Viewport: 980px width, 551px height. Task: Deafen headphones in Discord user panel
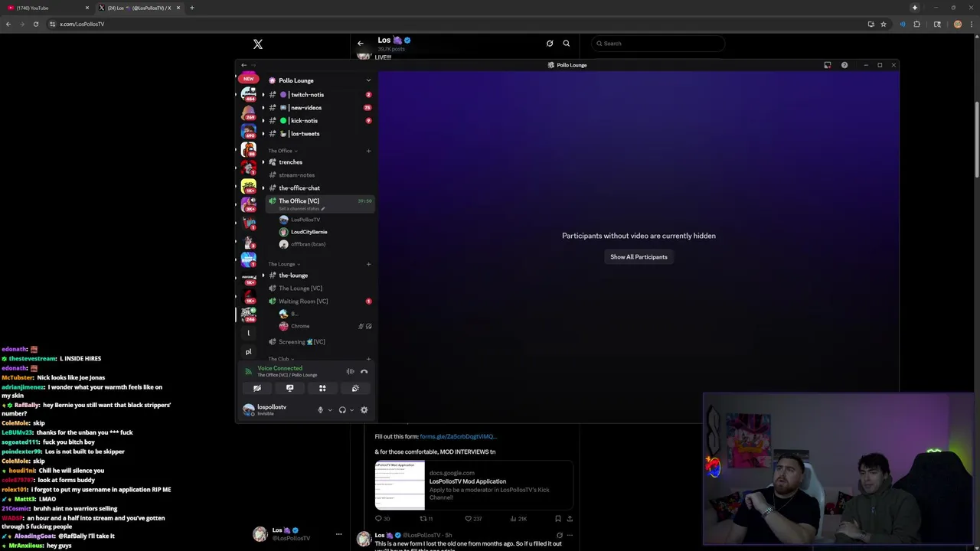[x=342, y=410]
